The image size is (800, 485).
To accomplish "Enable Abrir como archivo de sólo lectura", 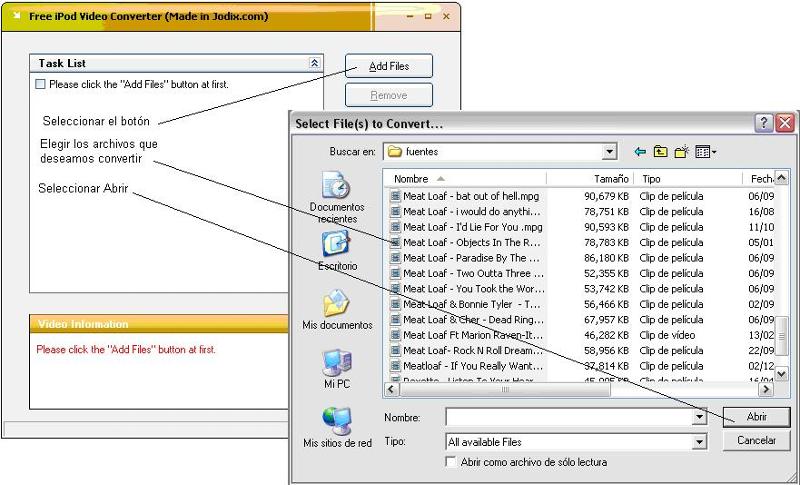I will (451, 462).
